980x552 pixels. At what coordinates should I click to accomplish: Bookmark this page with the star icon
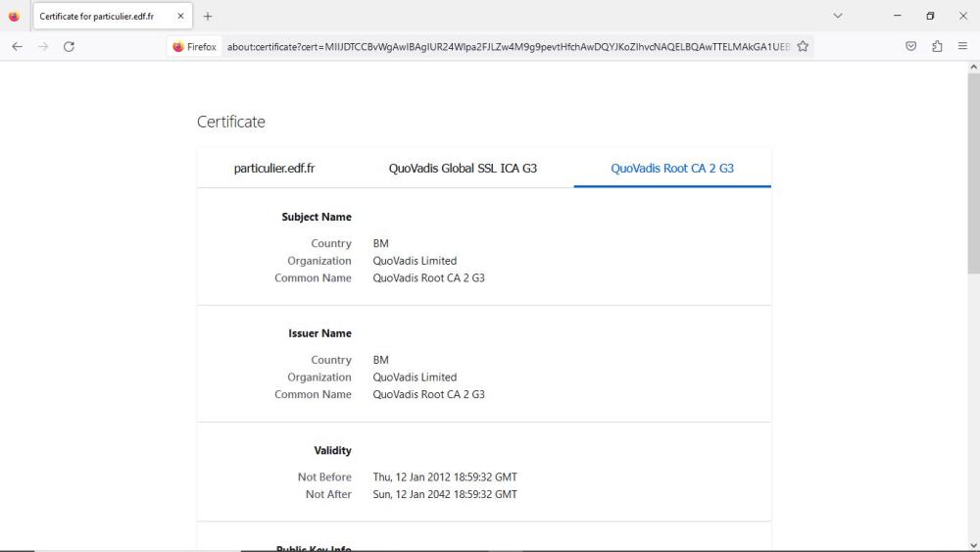803,46
